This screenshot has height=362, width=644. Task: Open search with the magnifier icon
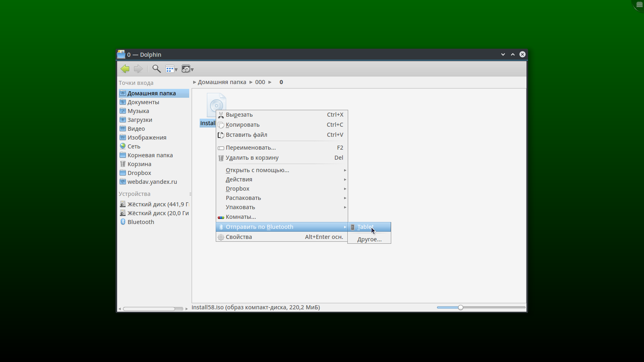(x=157, y=69)
